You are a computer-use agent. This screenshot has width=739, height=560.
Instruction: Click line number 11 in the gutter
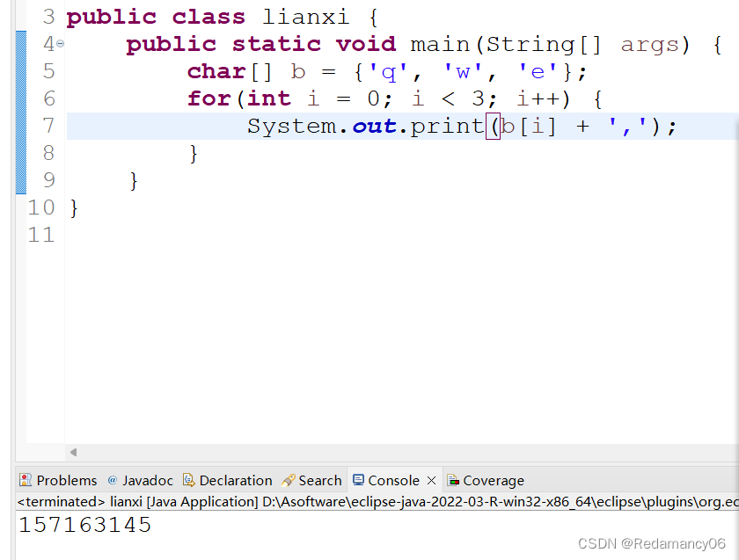(x=41, y=235)
